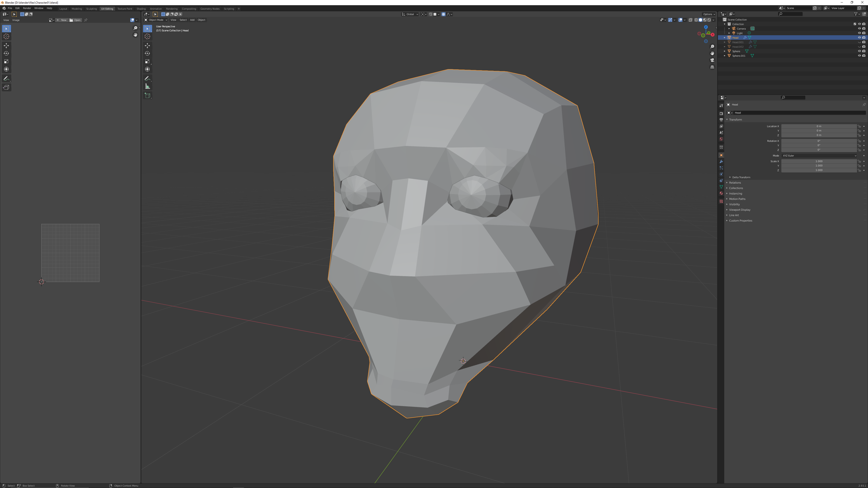
Task: Select the Add Cube tool in 3D viewport
Action: coord(147,96)
